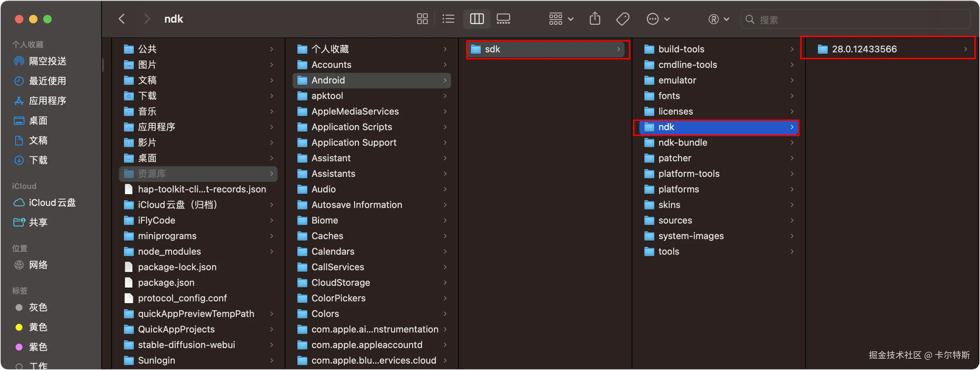Screen dimensions: 980x370
Task: Switch to column view
Action: tap(477, 19)
